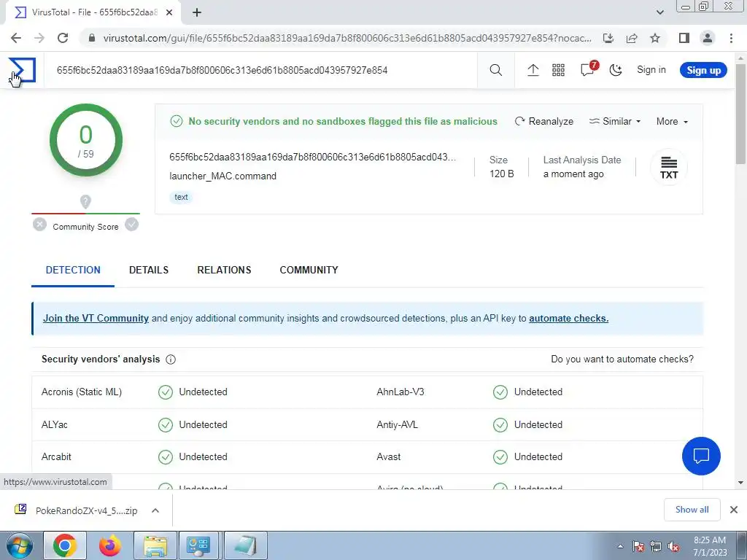The width and height of the screenshot is (747, 560).
Task: Click Avast Undetected status text
Action: [538, 456]
